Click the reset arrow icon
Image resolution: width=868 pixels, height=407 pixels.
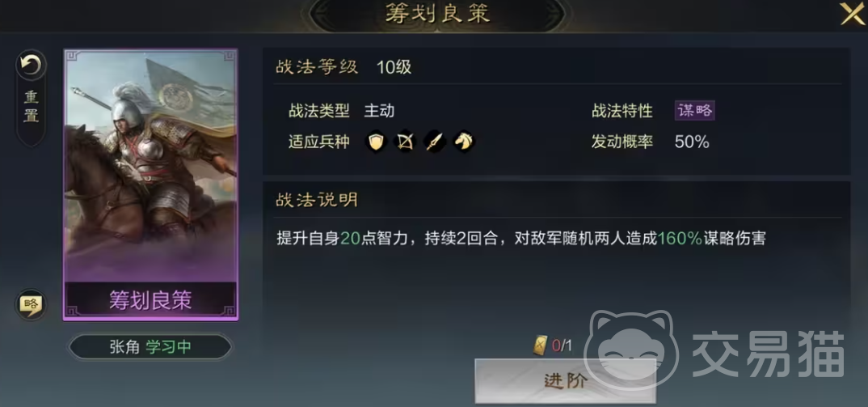coord(31,66)
